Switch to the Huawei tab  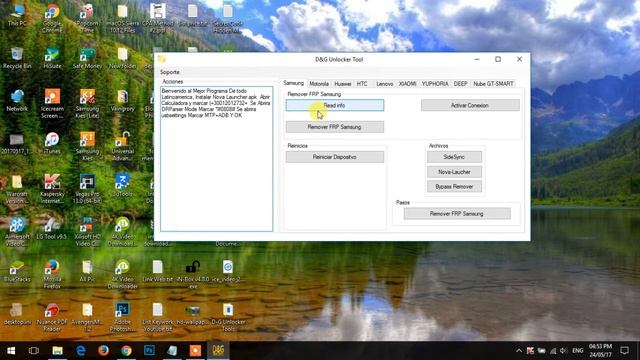[343, 84]
